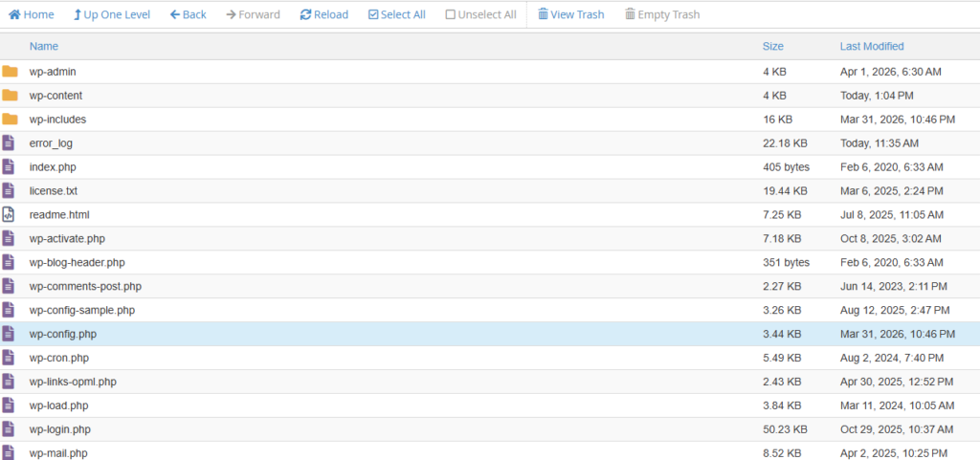The height and width of the screenshot is (460, 980).
Task: Reload the file list
Action: point(324,14)
